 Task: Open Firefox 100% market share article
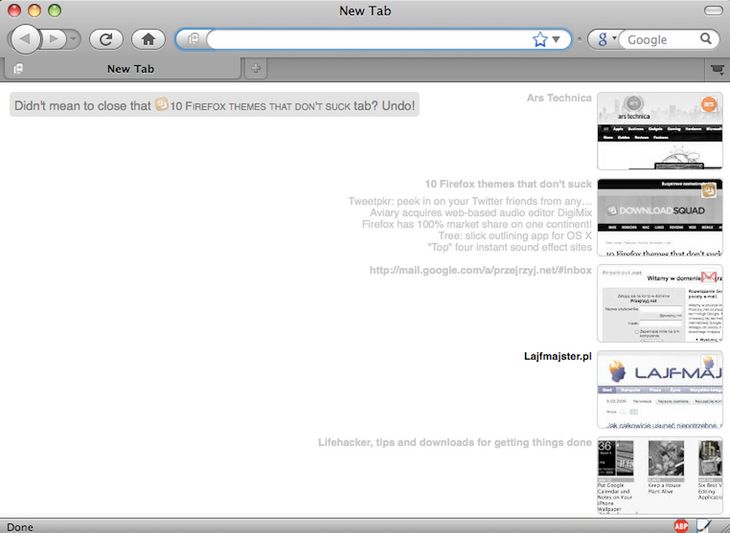(477, 224)
